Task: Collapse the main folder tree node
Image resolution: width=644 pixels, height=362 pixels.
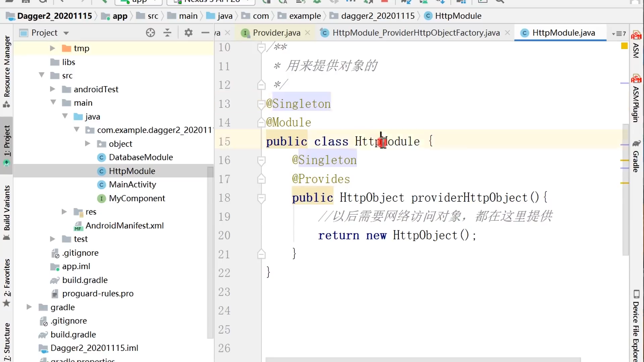Action: point(53,102)
